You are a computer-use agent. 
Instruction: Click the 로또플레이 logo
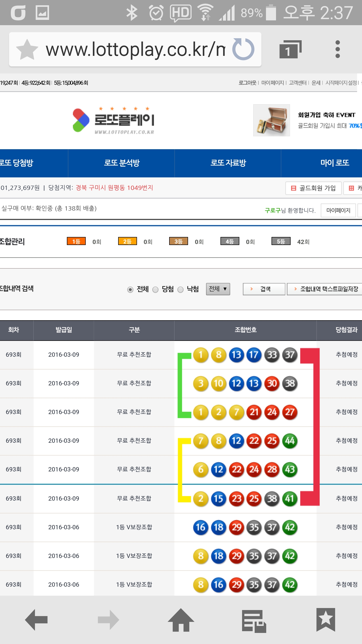114,120
